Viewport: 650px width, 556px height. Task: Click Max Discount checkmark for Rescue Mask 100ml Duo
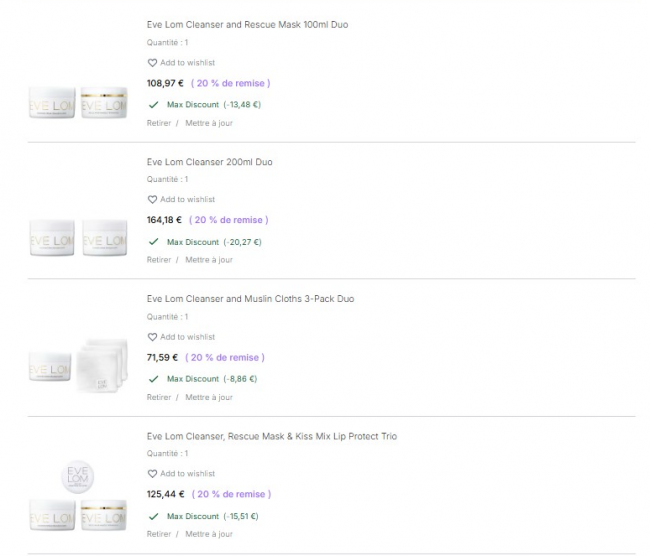click(153, 104)
